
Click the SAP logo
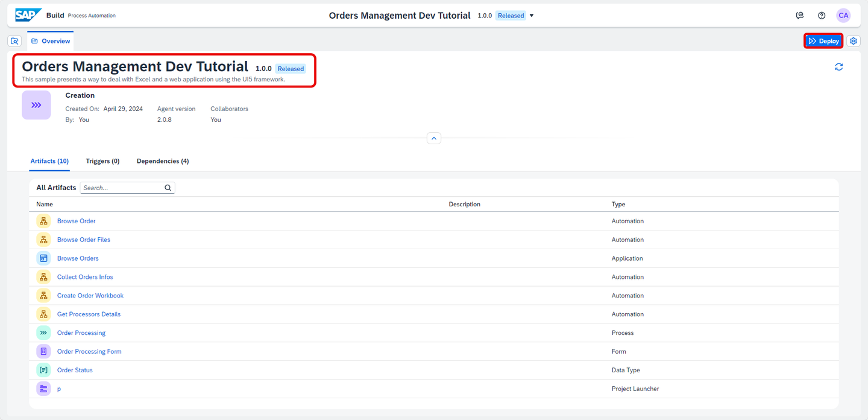pos(28,15)
